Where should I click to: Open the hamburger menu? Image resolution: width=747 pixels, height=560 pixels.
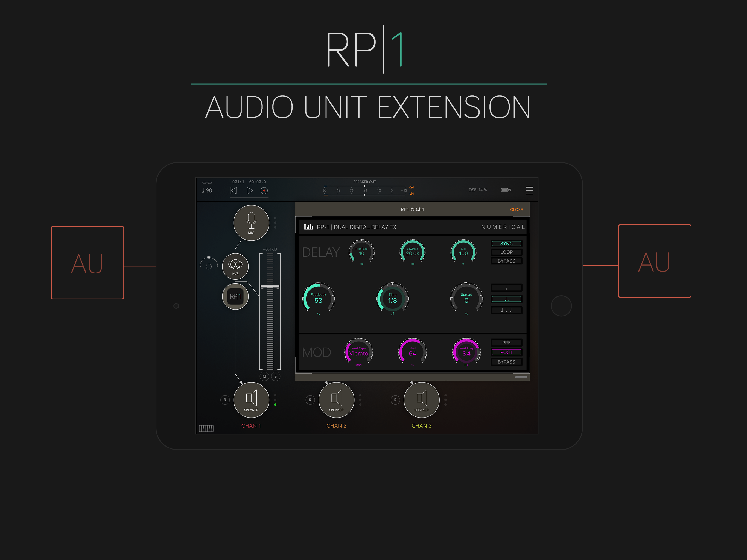(529, 191)
